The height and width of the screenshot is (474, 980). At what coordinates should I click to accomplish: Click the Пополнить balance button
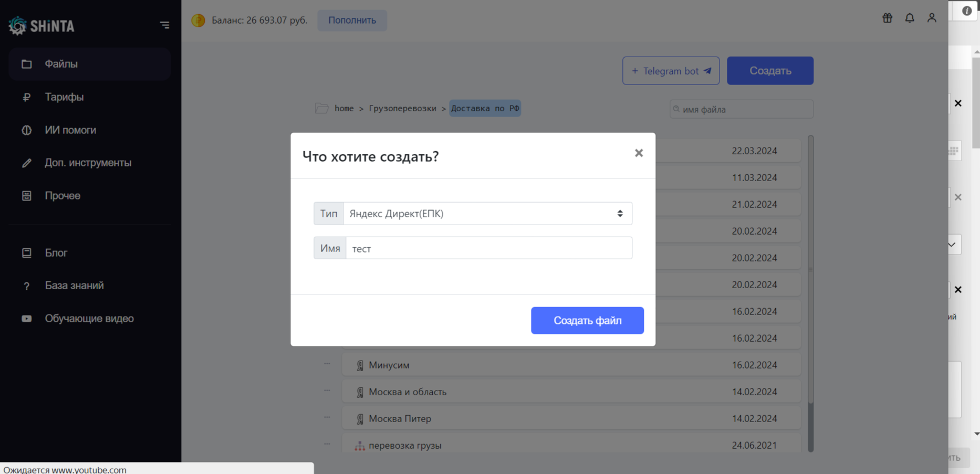click(352, 20)
